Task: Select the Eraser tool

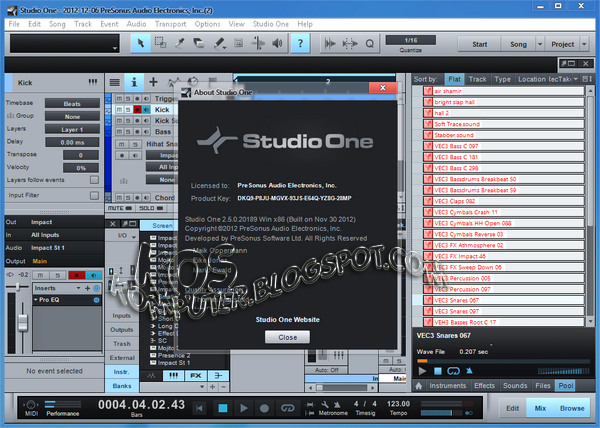Action: 199,43
